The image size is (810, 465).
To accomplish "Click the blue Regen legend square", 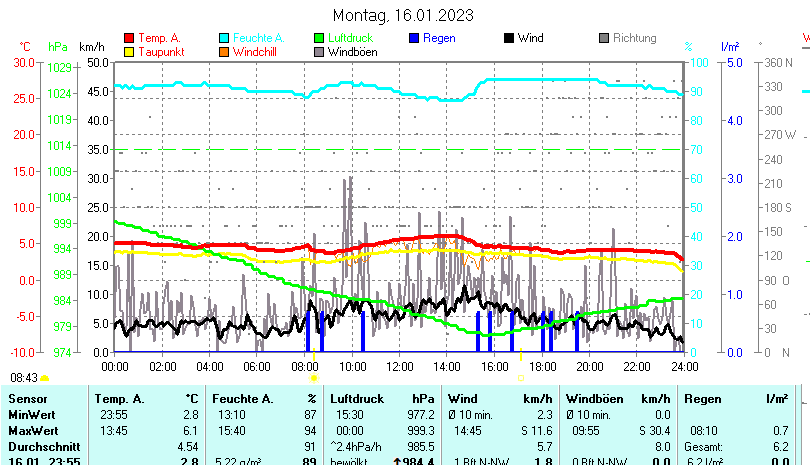I will click(414, 39).
